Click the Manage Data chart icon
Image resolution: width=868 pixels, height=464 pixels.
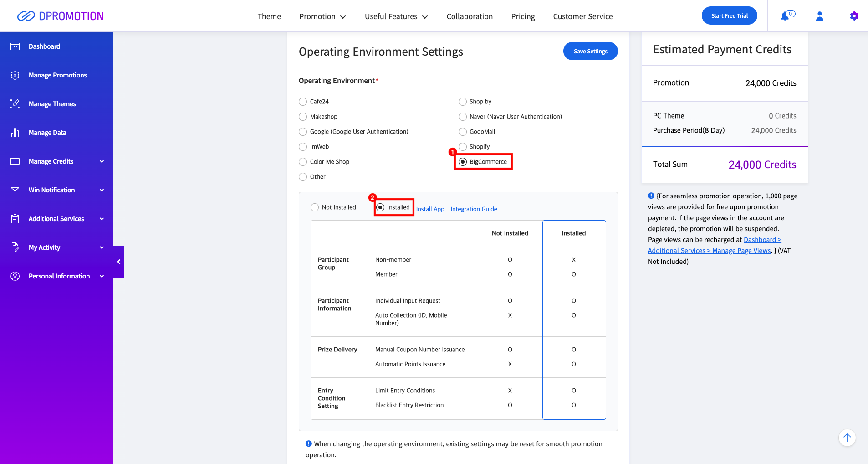point(15,133)
